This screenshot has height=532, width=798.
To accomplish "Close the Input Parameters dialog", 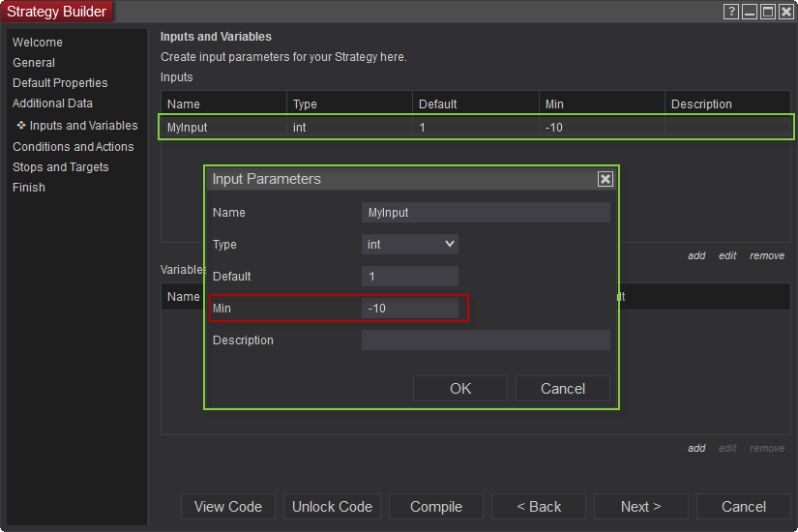I will click(x=606, y=179).
